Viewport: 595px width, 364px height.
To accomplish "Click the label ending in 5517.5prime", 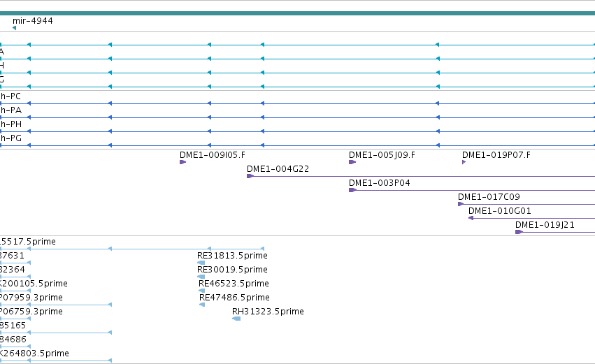I will point(28,242).
